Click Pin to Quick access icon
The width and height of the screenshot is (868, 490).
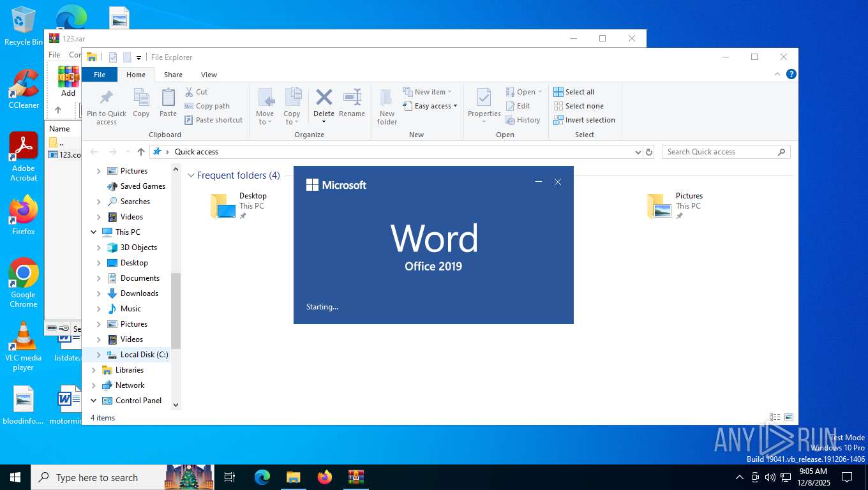[107, 98]
